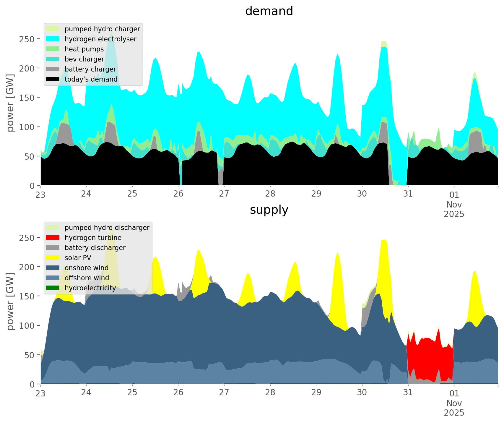Screen dimensions: 504x423
Task: Select the battery discharger legend label
Action: coord(95,248)
